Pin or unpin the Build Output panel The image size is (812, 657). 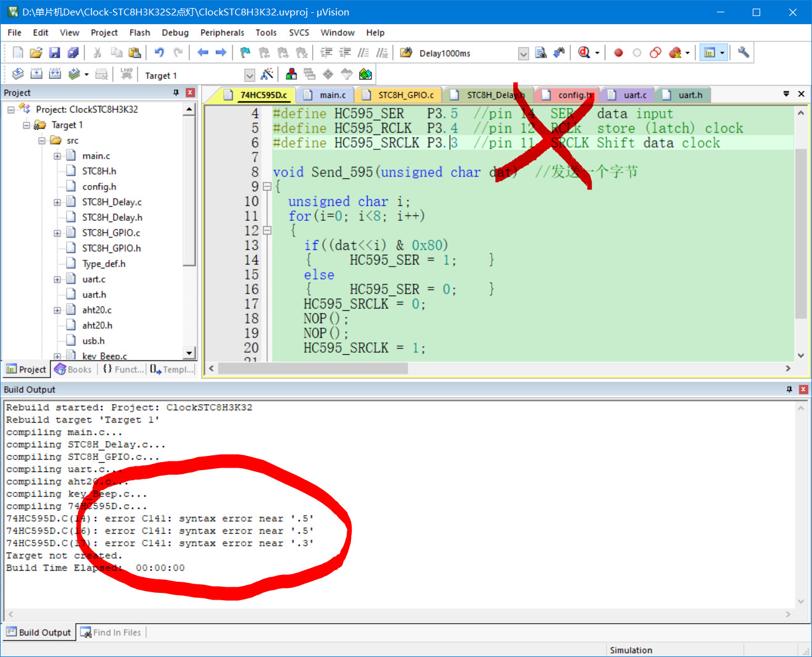tap(789, 389)
